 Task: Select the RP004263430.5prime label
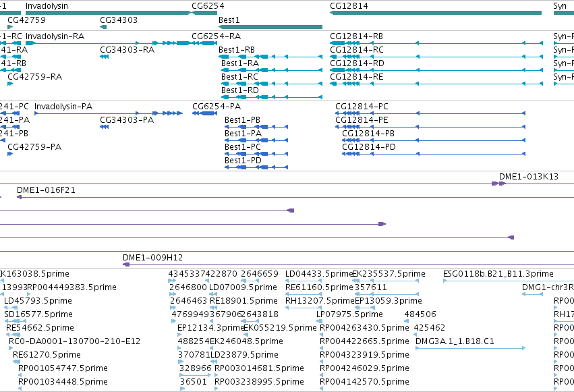point(365,328)
